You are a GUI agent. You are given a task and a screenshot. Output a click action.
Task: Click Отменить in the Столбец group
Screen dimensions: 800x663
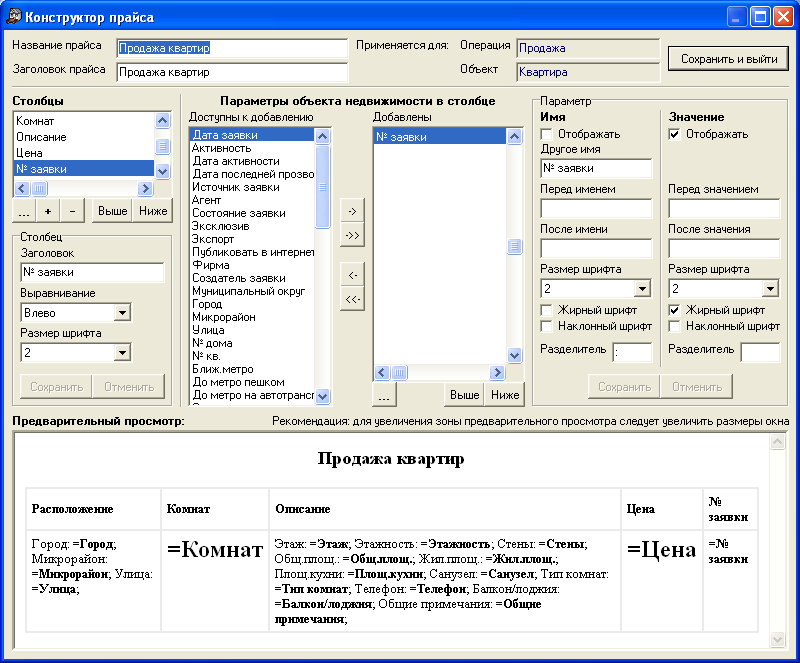[129, 387]
